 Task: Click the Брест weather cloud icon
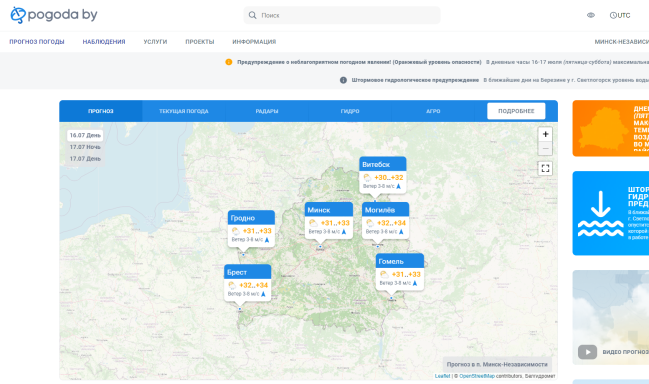232,285
